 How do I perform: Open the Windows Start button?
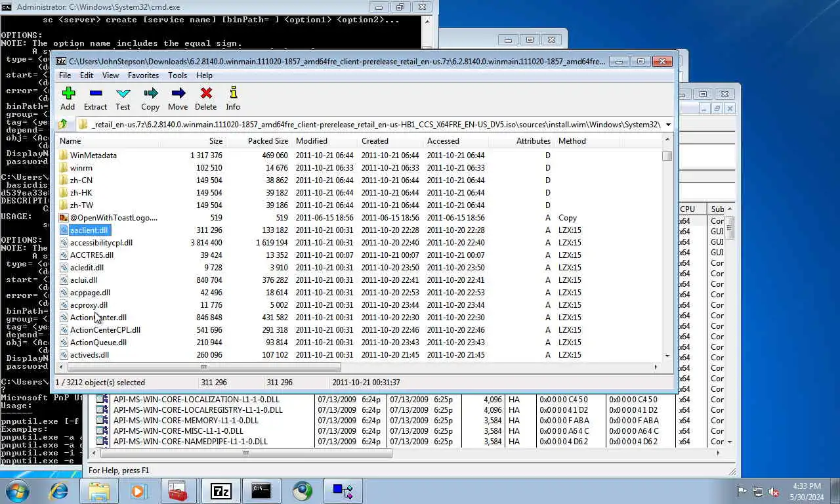coord(18,490)
